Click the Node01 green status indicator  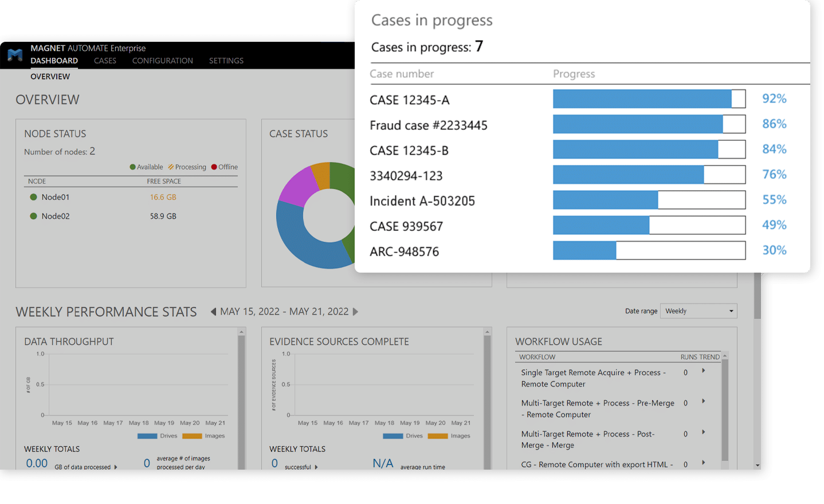(x=33, y=197)
